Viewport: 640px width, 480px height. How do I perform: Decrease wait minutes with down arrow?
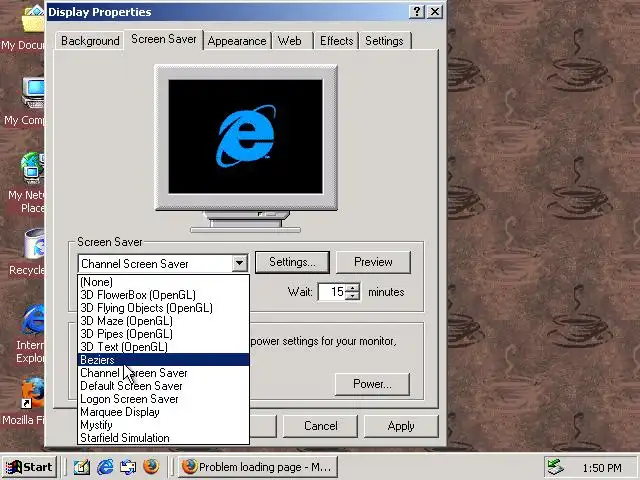pos(353,296)
